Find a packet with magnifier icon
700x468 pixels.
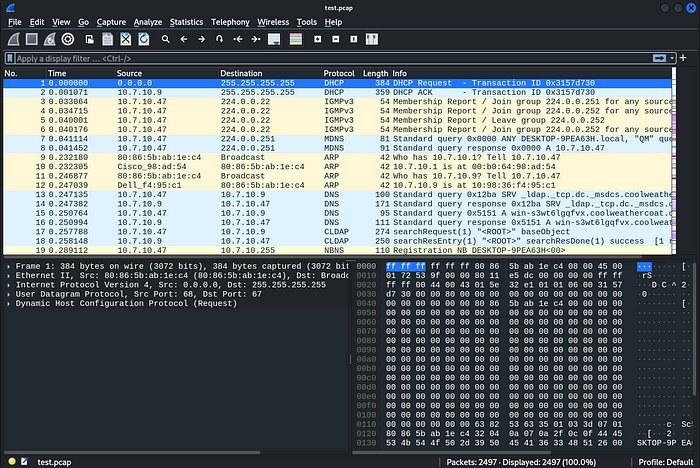click(166, 39)
